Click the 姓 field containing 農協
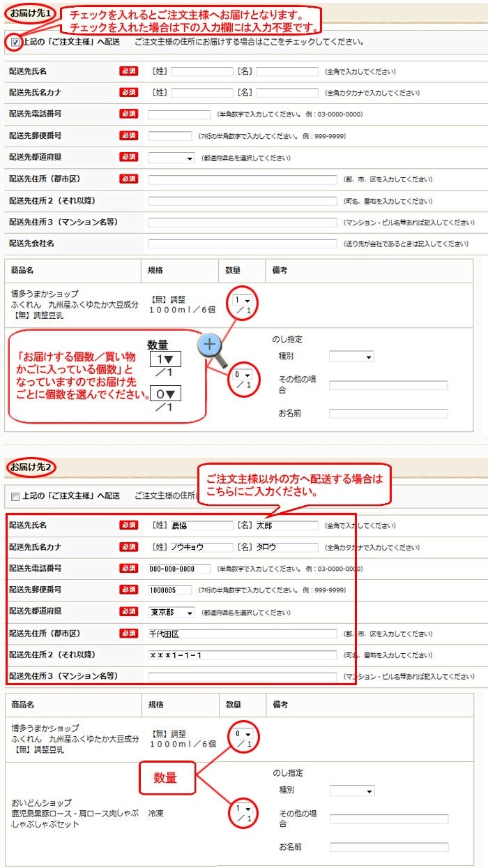 (x=202, y=525)
